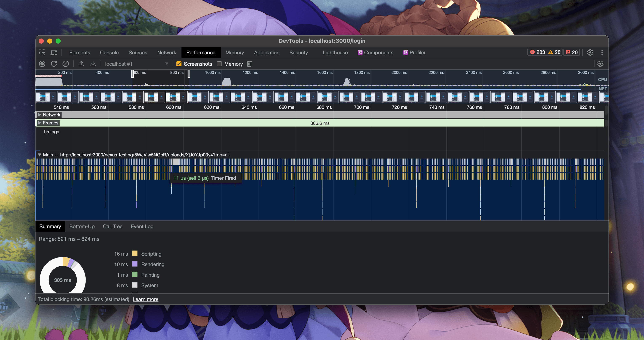Click the CPU spike near 1000 ms
This screenshot has width=644, height=340.
click(x=227, y=81)
